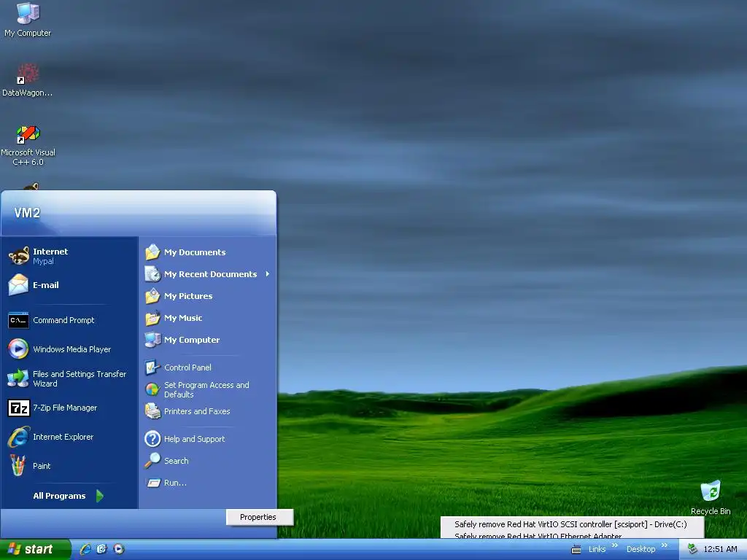This screenshot has height=560, width=747.
Task: Click the Links toolbar label
Action: [x=597, y=549]
